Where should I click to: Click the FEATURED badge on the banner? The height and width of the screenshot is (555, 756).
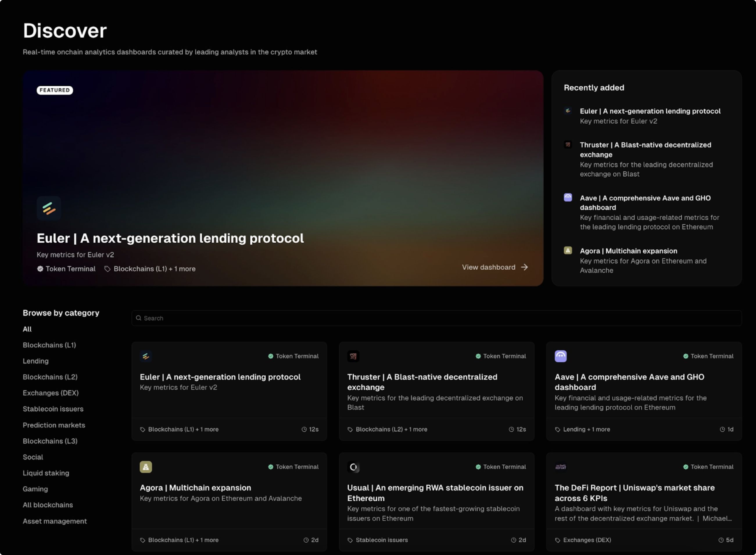point(55,90)
